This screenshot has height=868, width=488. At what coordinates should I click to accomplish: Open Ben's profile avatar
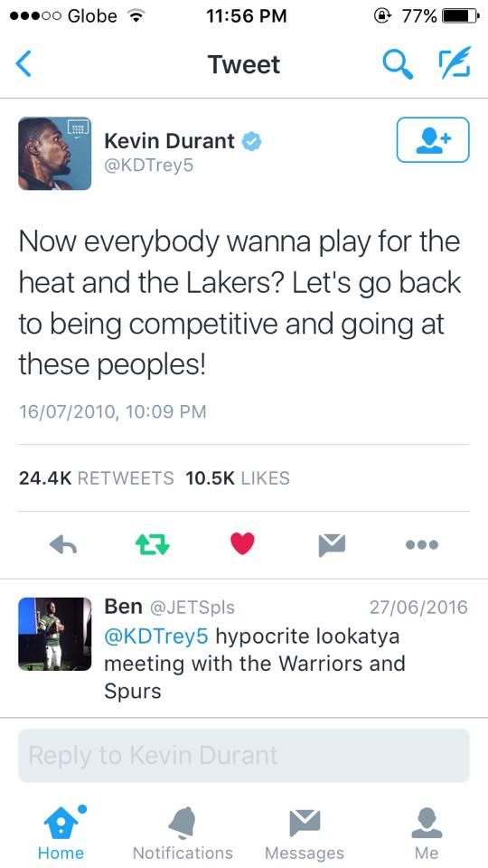[x=55, y=635]
